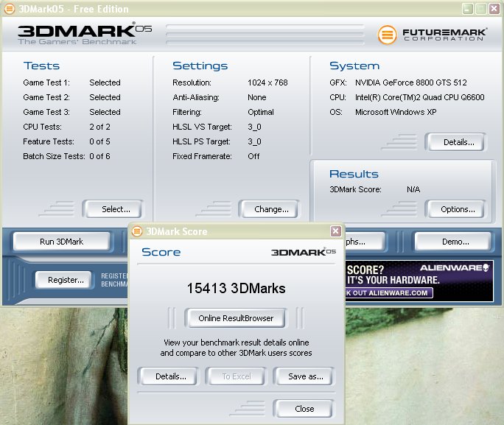Launch the Demo... button

[453, 242]
